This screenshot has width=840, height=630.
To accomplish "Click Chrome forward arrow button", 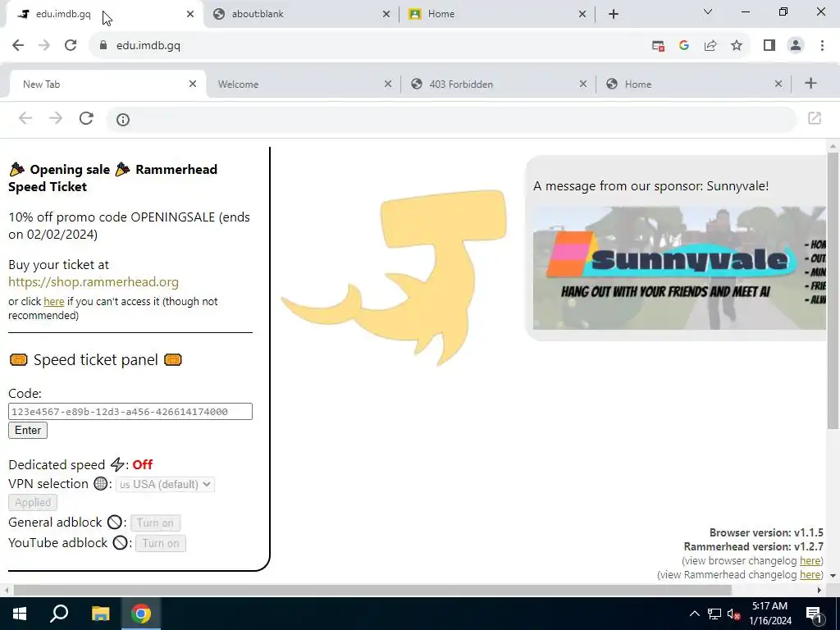I will [44, 46].
